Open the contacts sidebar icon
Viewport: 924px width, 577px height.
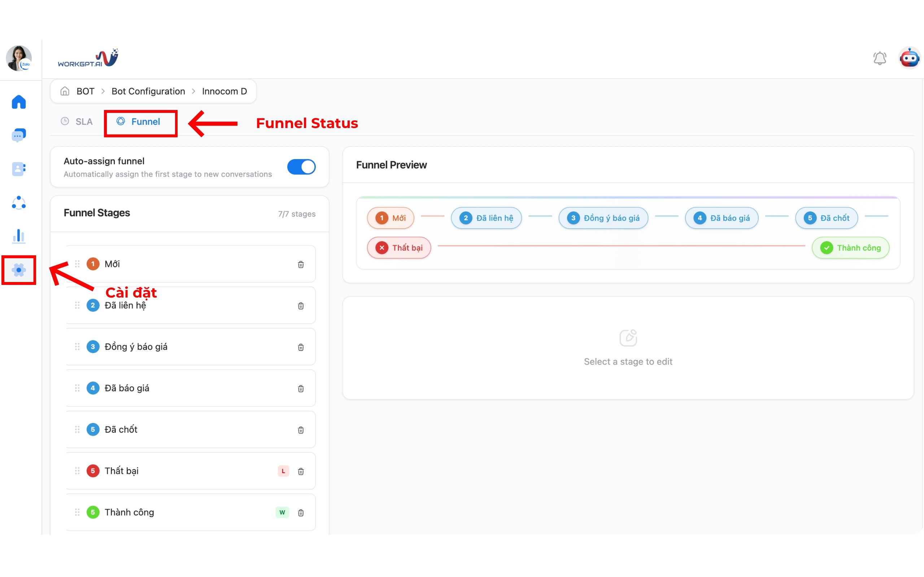[x=18, y=169]
